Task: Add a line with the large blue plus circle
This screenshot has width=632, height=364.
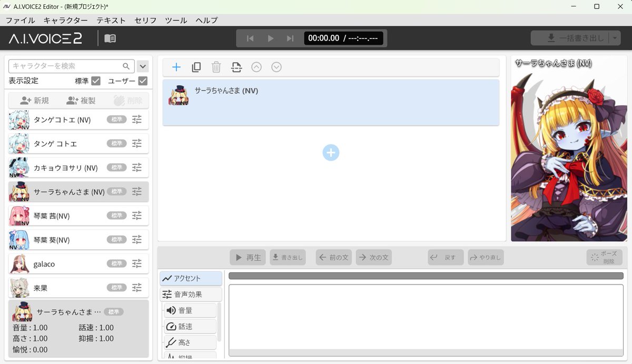Action: click(x=331, y=153)
